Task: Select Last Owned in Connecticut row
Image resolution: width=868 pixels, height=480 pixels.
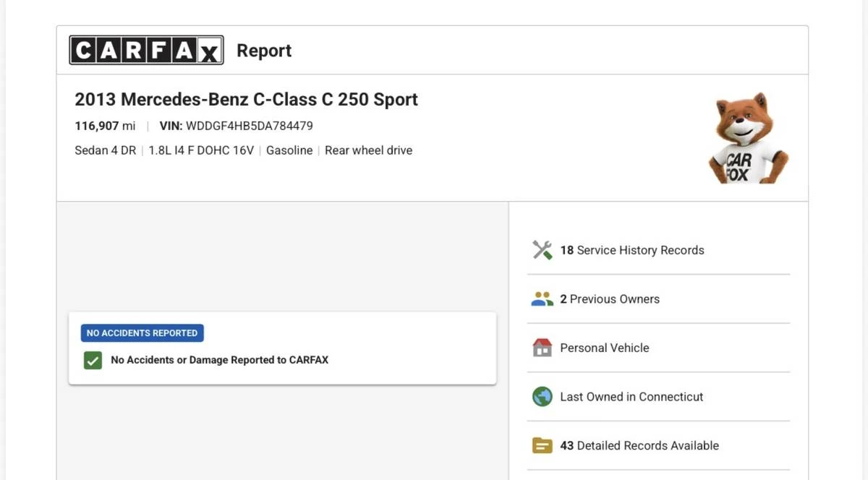Action: 658,397
